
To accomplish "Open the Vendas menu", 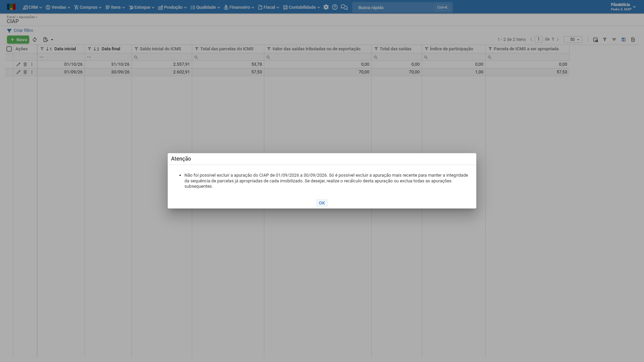I will tap(58, 7).
